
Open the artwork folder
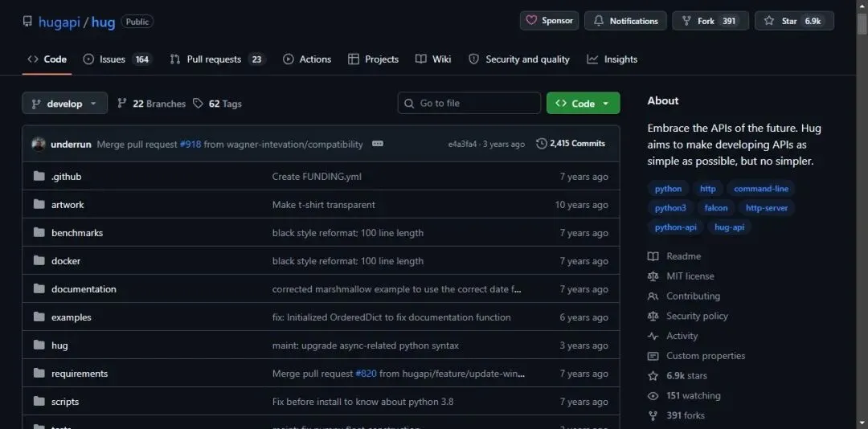click(x=68, y=205)
